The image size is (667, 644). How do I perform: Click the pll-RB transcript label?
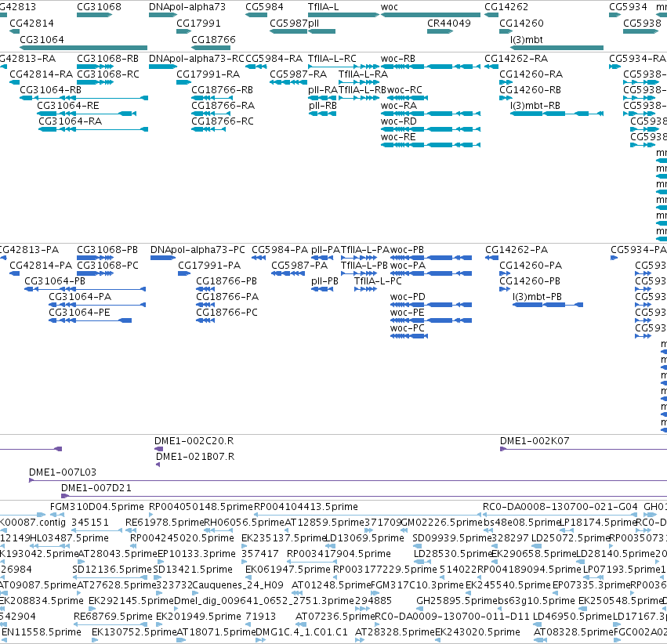coord(323,106)
